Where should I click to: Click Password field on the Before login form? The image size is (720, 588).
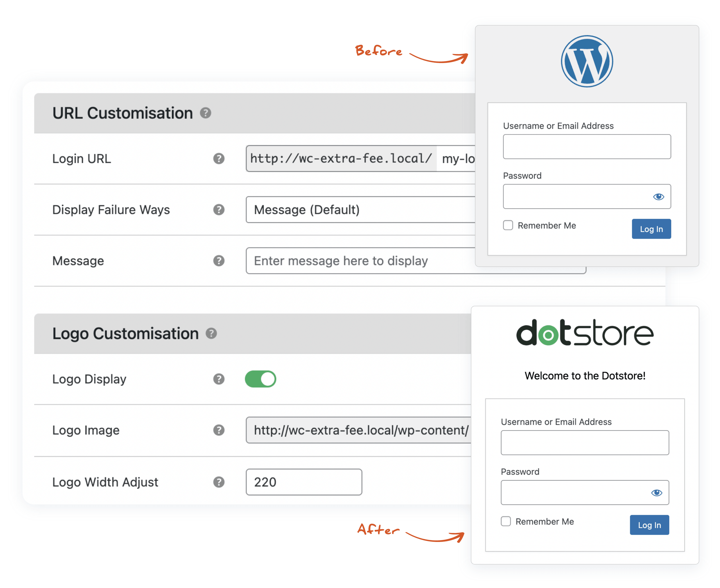pos(587,196)
